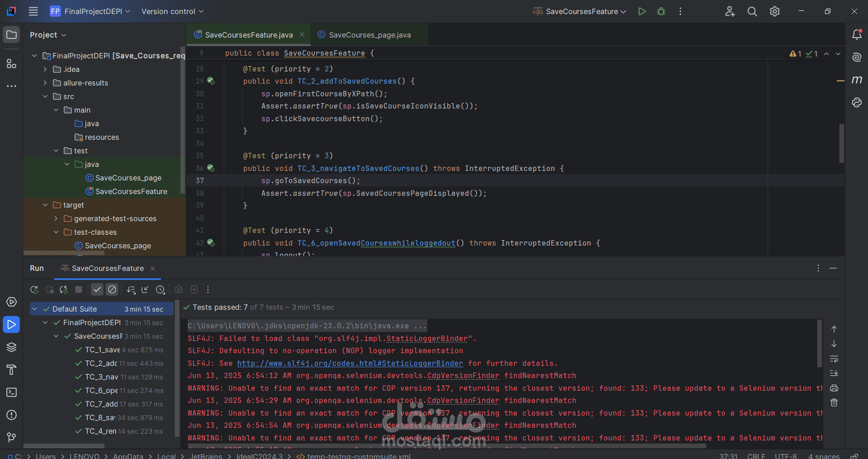Open slf4j StaticLoggerBinder link in console
868x459 pixels.
[x=350, y=363]
